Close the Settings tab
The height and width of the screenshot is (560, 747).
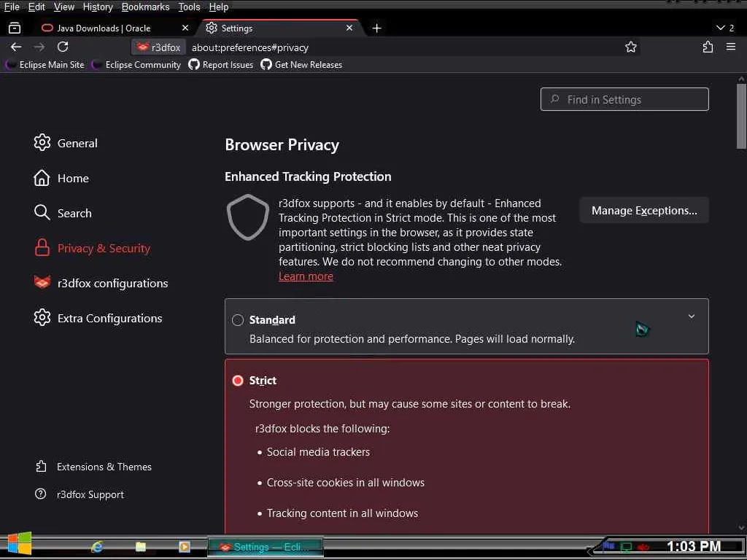coord(349,28)
